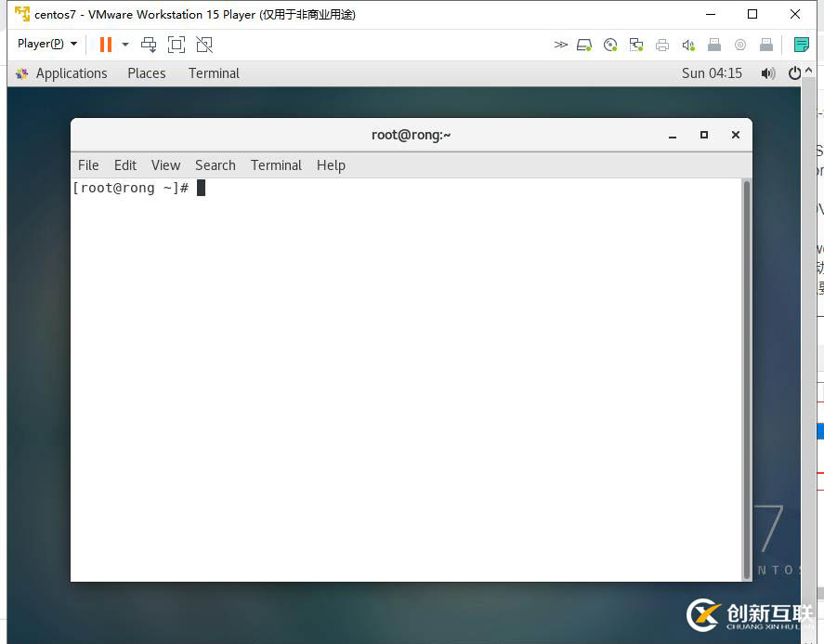Expand the hidden devices chevron in VMware toolbar
The image size is (824, 644).
(x=560, y=45)
